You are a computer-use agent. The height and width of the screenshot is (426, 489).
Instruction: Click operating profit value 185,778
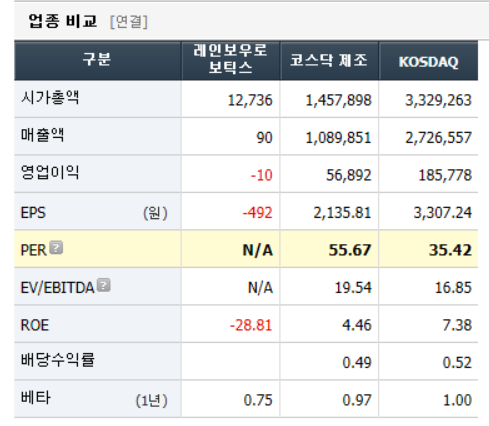coord(445,175)
